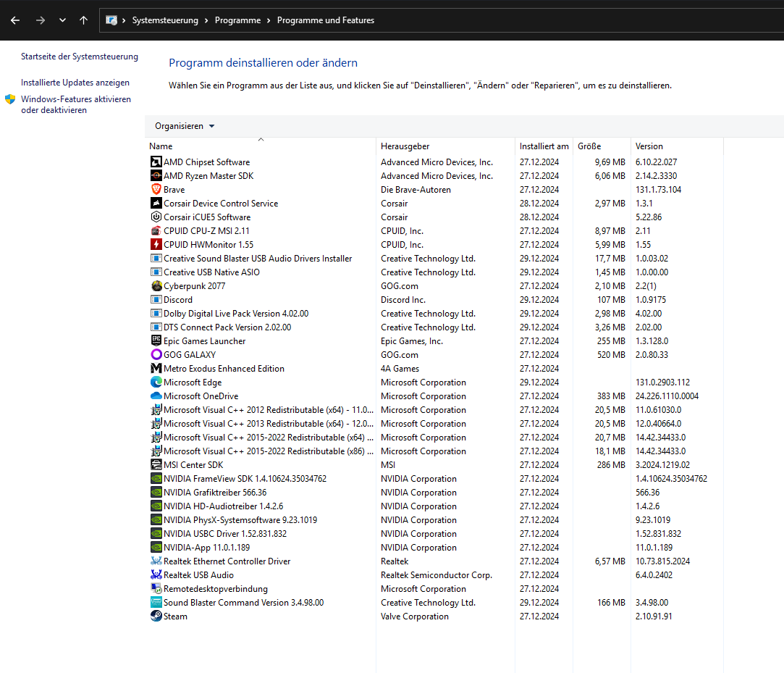Viewport: 784px width, 673px height.
Task: Click the Steam icon
Action: point(156,616)
